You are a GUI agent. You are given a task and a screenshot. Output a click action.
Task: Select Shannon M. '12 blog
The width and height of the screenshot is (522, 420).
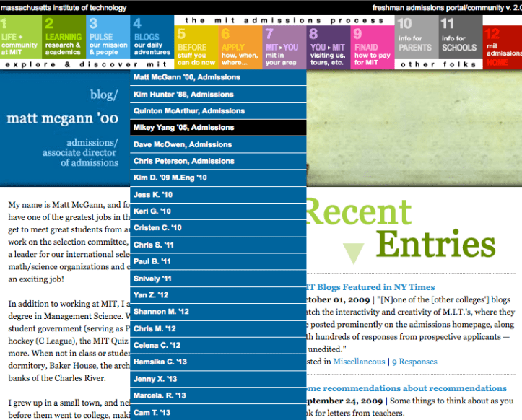(218, 312)
